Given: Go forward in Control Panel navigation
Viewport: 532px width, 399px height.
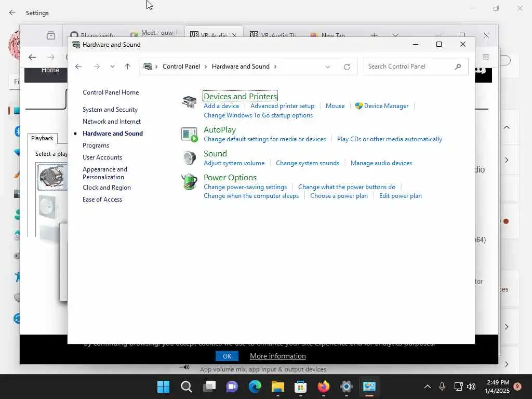Looking at the screenshot, I should [97, 66].
